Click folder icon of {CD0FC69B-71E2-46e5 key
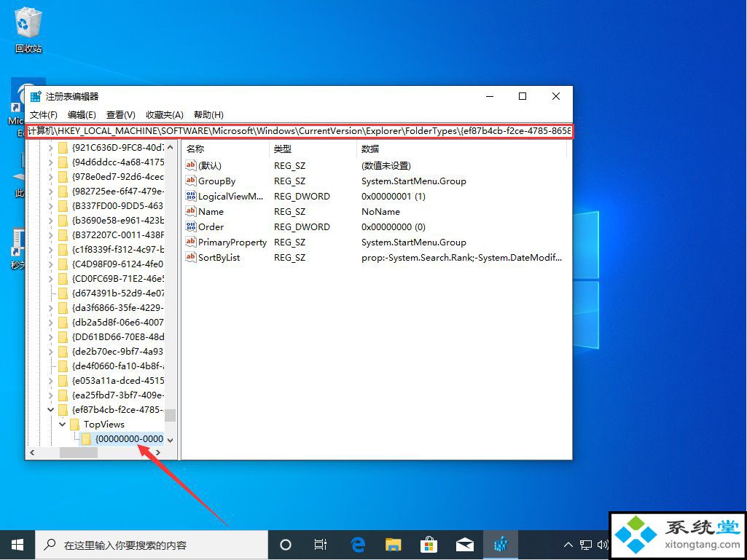 63,279
